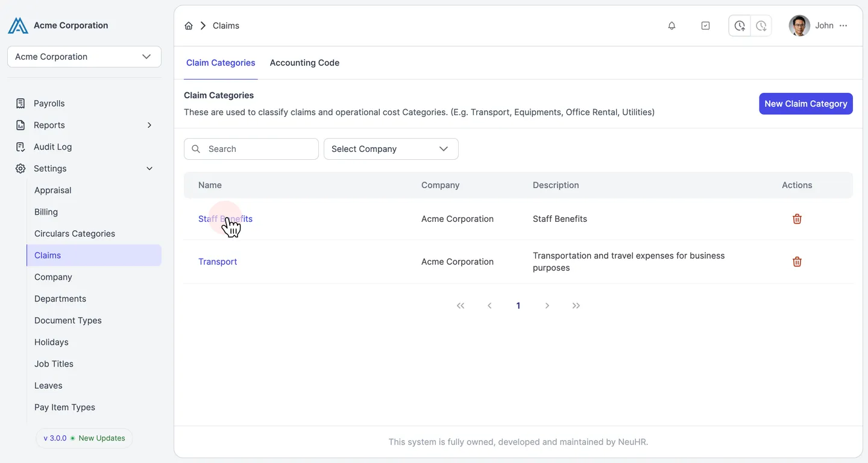The width and height of the screenshot is (868, 463).
Task: Expand the Reports submenu chevron
Action: [149, 125]
